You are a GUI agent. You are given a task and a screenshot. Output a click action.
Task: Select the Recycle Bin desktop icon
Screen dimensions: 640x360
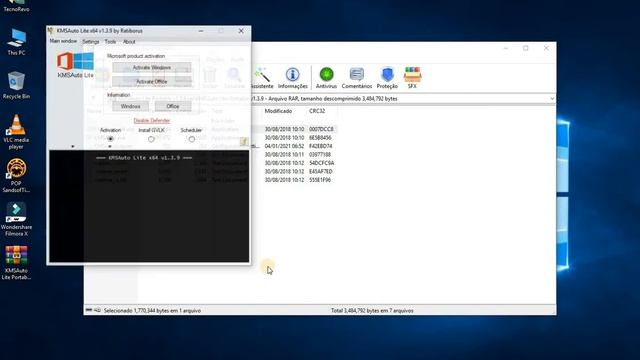16,85
